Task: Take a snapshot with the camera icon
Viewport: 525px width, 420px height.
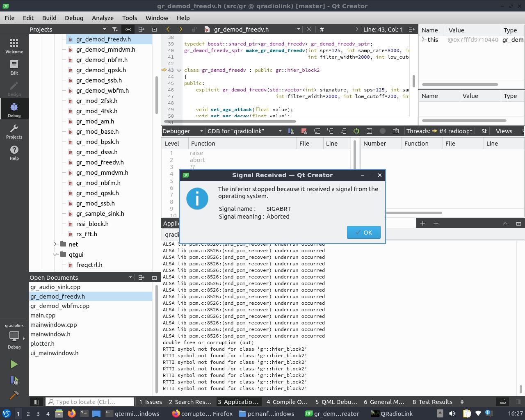Action: click(395, 131)
